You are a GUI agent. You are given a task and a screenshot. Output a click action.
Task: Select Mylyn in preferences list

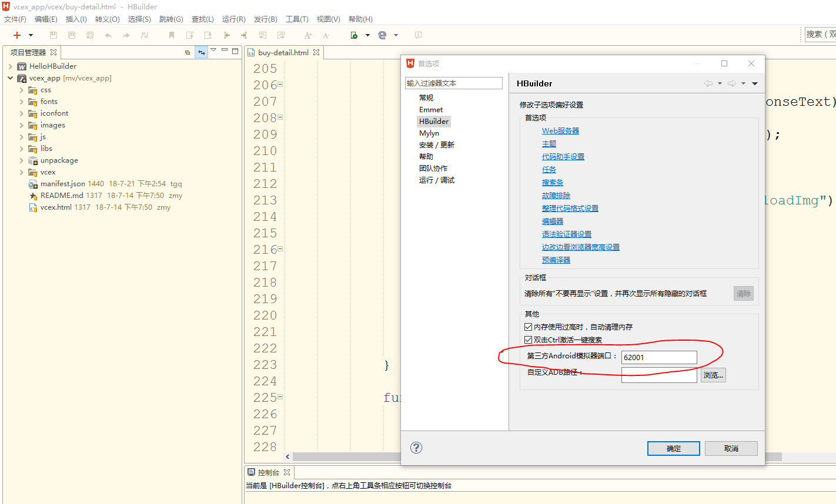coord(429,133)
